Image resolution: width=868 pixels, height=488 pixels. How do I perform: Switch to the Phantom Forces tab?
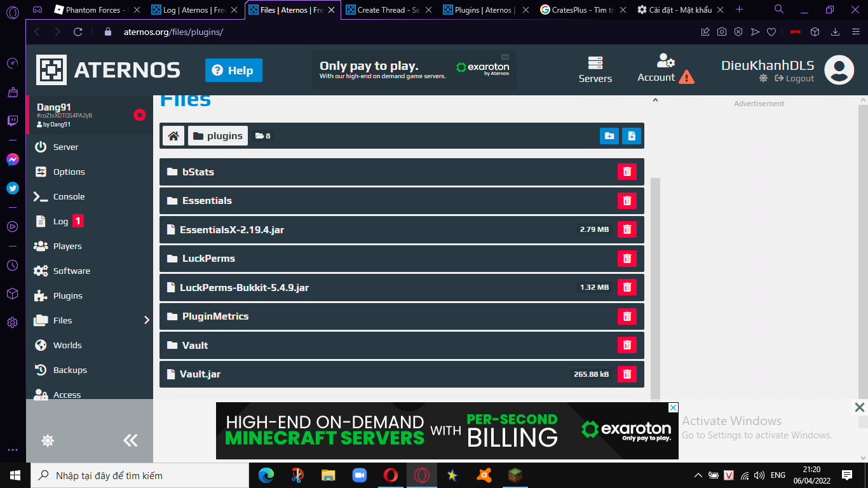pyautogui.click(x=97, y=10)
